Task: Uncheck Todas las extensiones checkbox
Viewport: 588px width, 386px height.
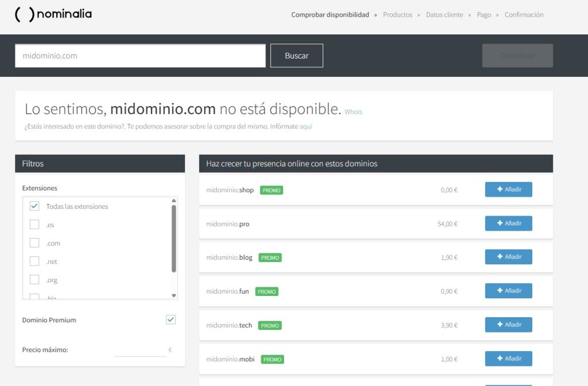Action: [34, 206]
